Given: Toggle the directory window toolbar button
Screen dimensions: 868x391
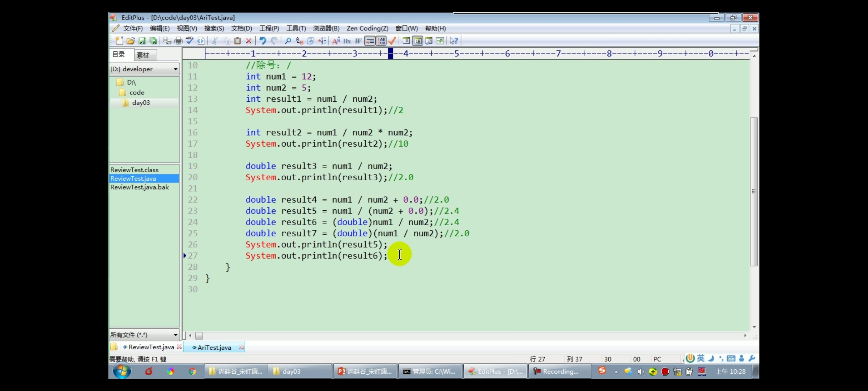Looking at the screenshot, I should (418, 41).
